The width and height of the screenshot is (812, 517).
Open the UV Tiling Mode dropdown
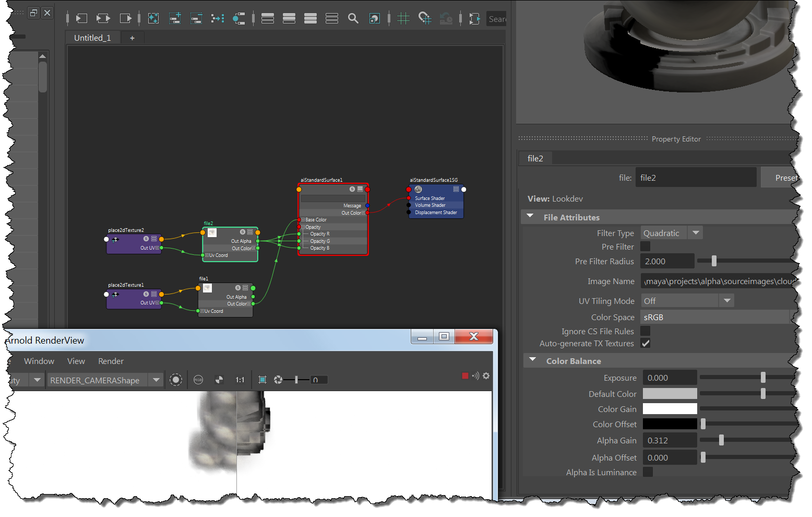[x=727, y=300]
